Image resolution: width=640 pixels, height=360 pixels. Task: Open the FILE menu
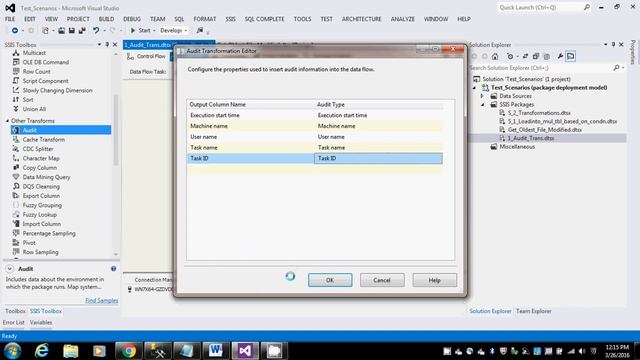tap(10, 19)
